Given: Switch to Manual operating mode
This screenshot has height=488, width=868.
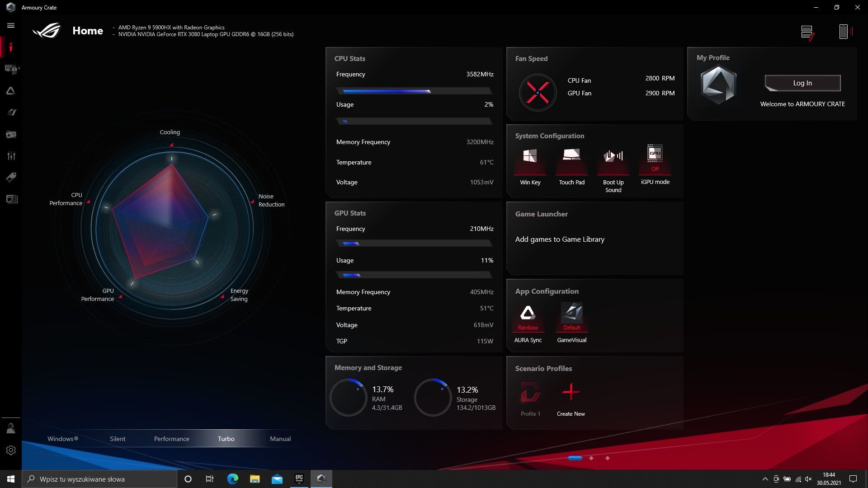Looking at the screenshot, I should [280, 439].
